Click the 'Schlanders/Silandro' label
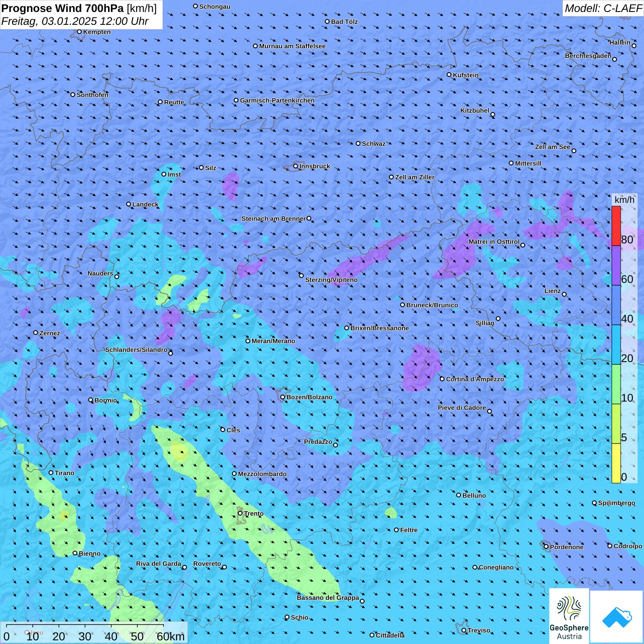The image size is (644, 644). coord(136,350)
